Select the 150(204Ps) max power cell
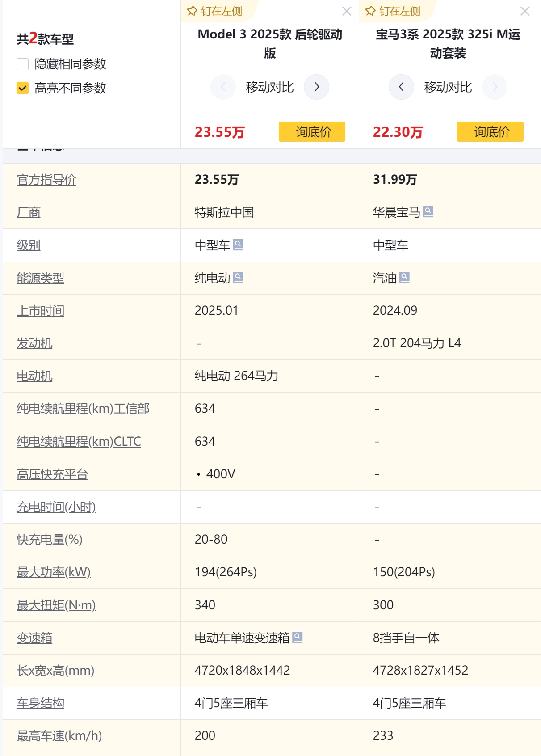 click(x=448, y=572)
